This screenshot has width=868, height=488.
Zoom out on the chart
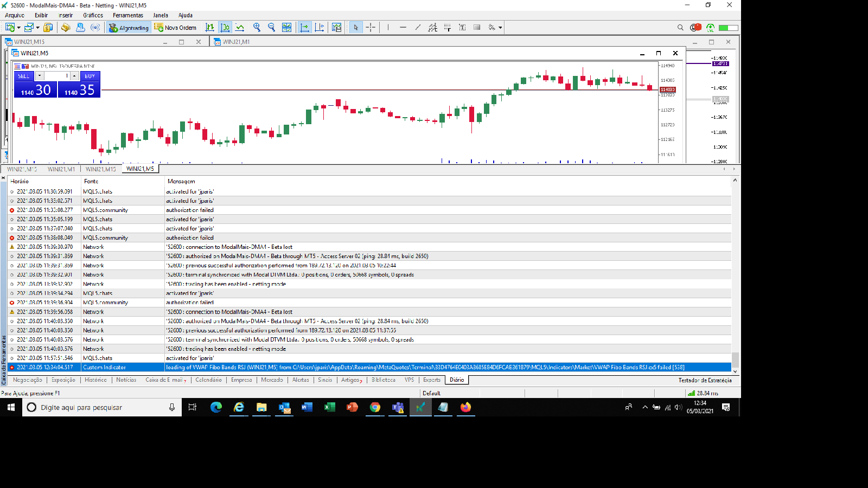coord(271,28)
